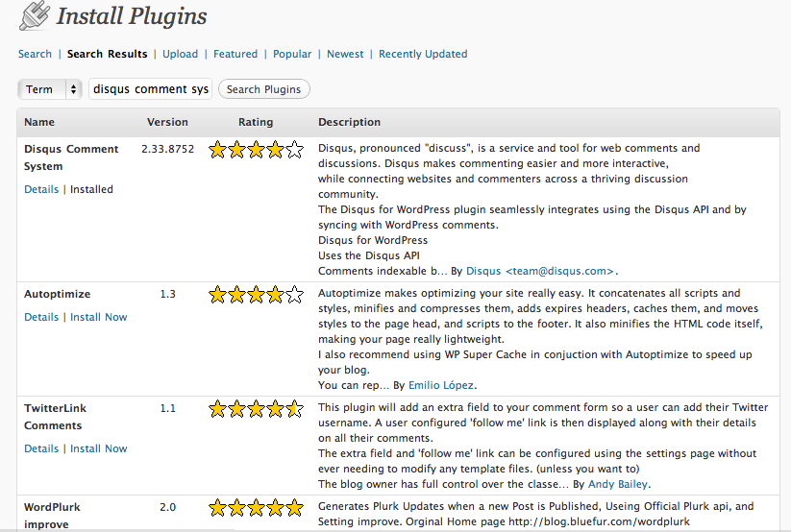791x532 pixels.
Task: Click the Autoptimize version 1.3 cell
Action: [x=167, y=294]
